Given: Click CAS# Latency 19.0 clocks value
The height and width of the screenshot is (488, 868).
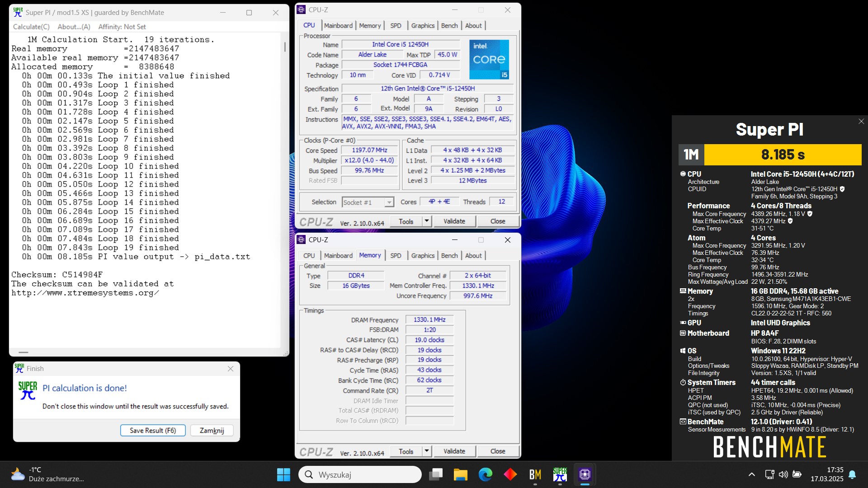Looking at the screenshot, I should pyautogui.click(x=429, y=340).
